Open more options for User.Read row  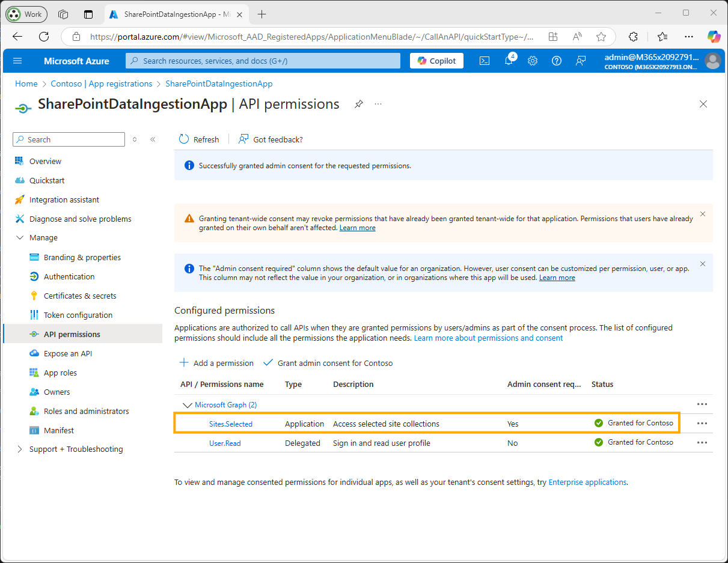[x=702, y=443]
